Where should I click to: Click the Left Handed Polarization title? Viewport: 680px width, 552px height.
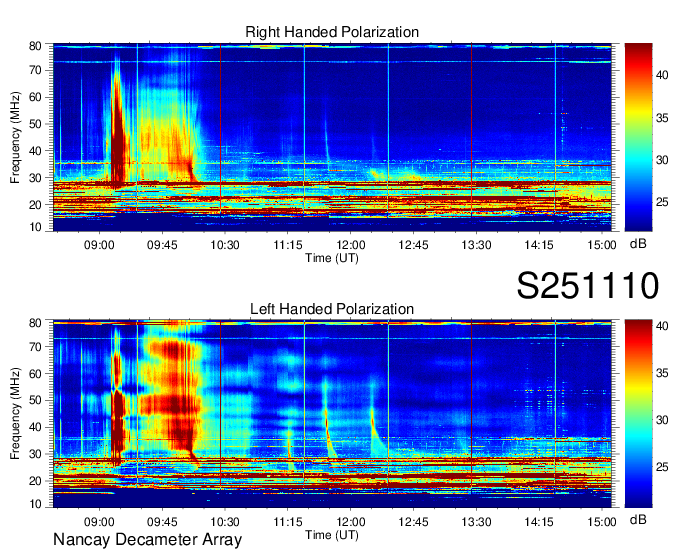coord(332,309)
